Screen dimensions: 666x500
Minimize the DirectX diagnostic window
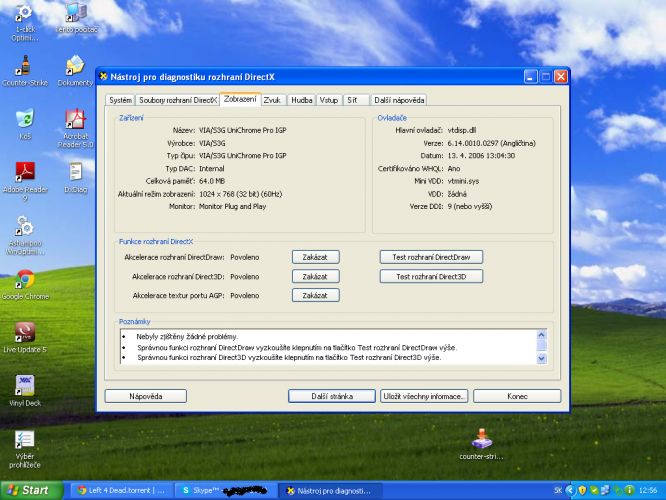click(x=530, y=77)
